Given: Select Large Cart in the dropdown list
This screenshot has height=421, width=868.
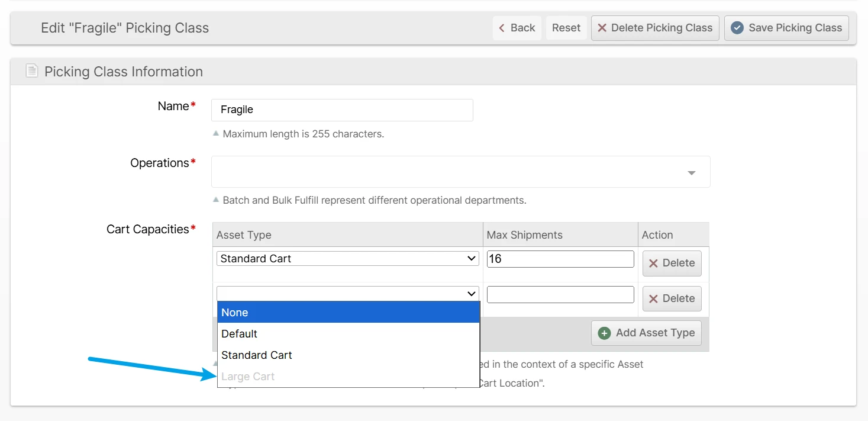Looking at the screenshot, I should pyautogui.click(x=349, y=377).
